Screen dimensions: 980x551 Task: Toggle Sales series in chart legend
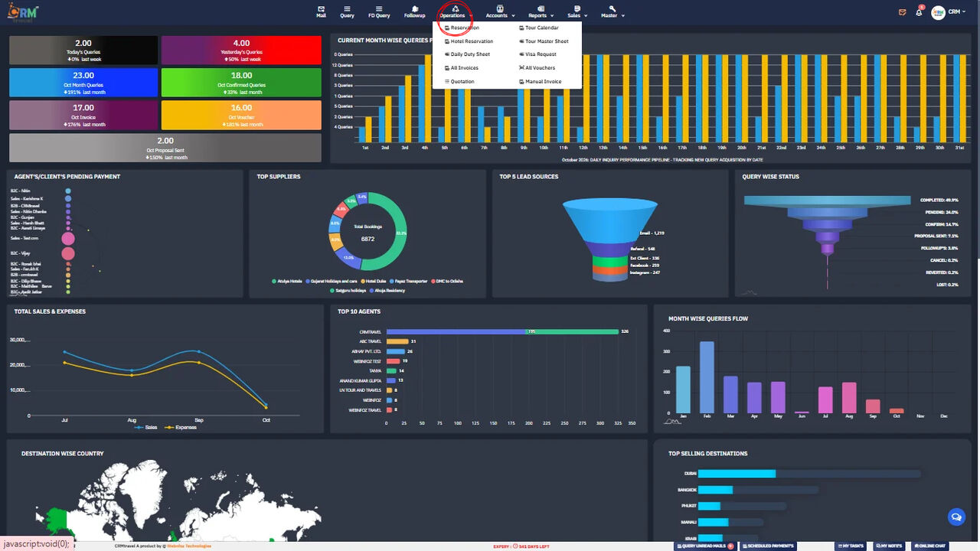(x=146, y=427)
